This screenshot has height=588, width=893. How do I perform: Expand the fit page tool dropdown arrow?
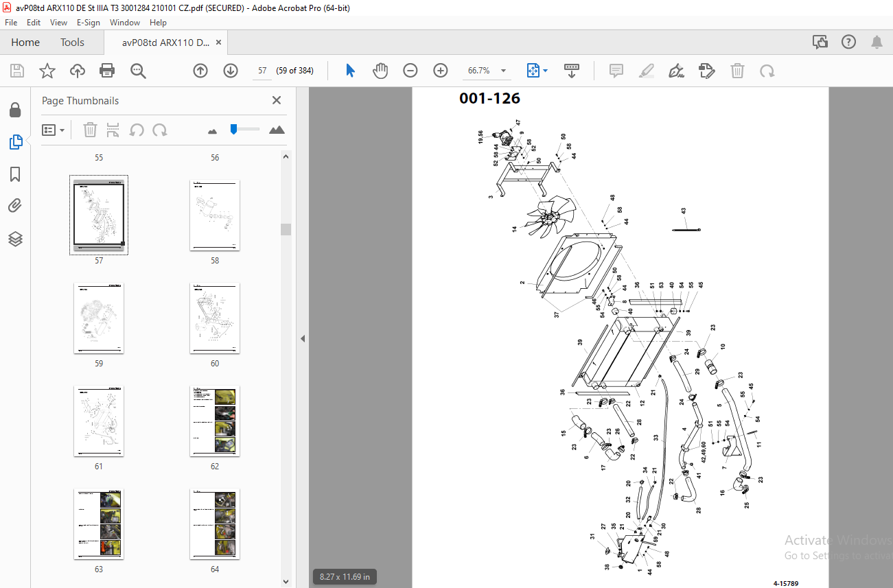546,71
